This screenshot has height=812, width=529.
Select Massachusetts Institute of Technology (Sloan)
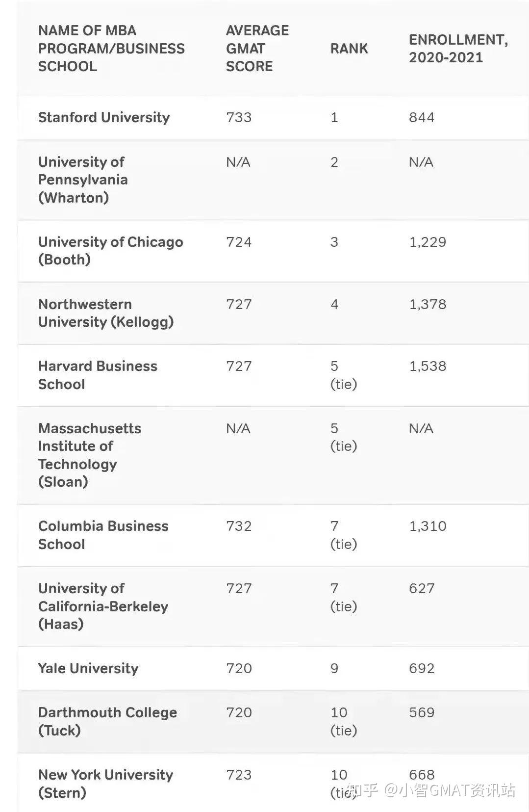pyautogui.click(x=89, y=455)
